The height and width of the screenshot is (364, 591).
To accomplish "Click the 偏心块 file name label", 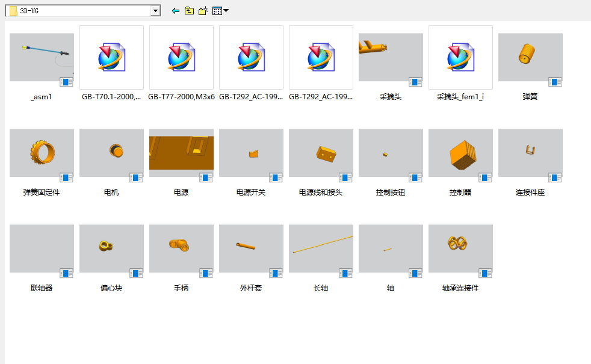I will pos(111,288).
